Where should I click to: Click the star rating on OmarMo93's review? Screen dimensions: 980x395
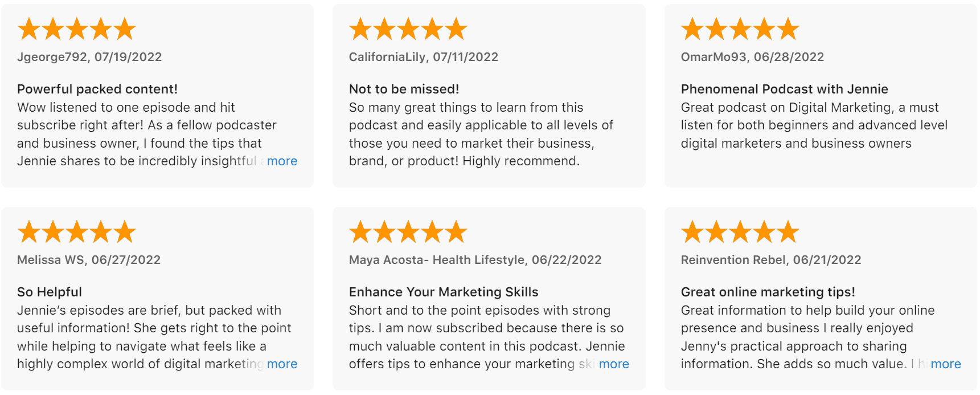(x=740, y=29)
